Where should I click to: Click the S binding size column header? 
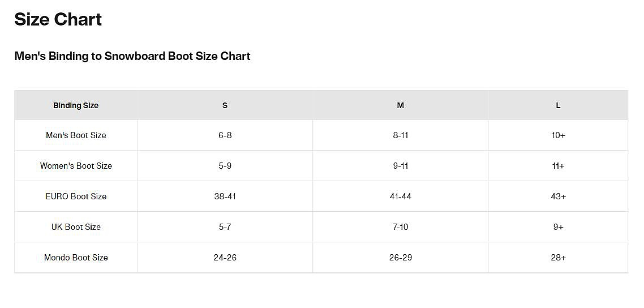[x=225, y=105]
